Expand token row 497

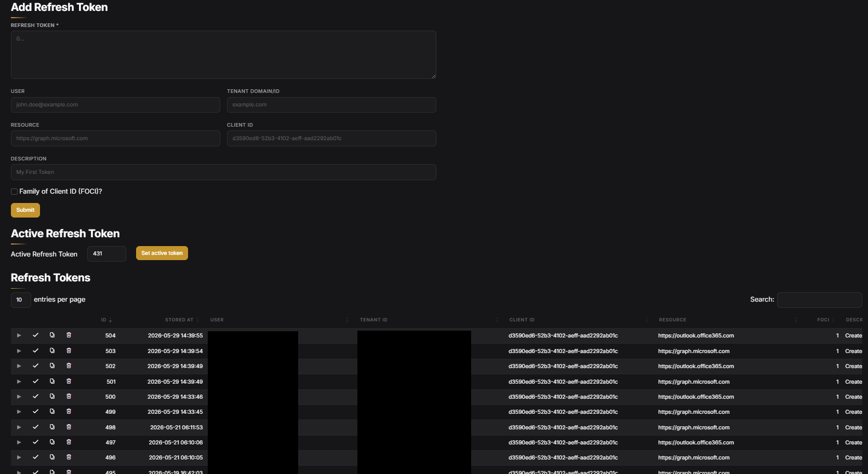click(x=19, y=442)
